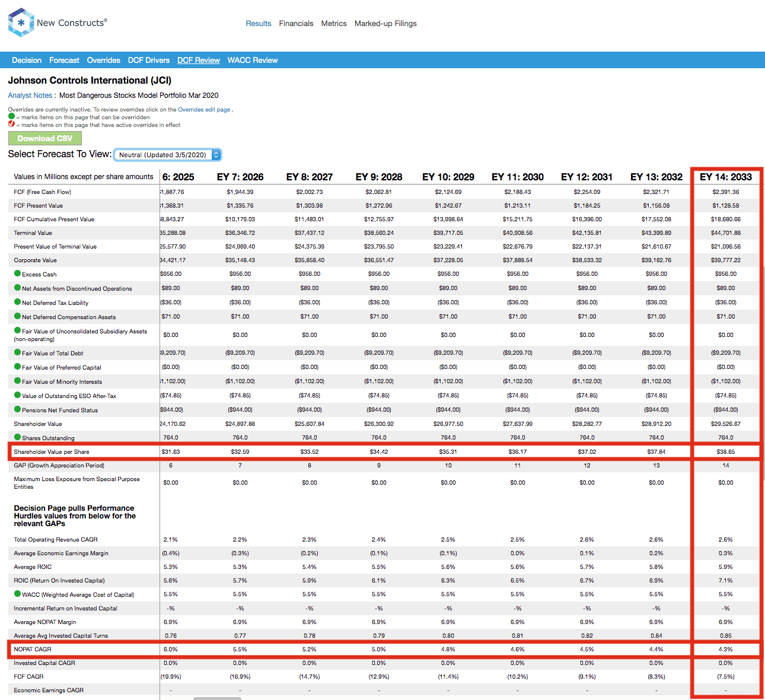Click the horizontal scrollbar at table bottom
The width and height of the screenshot is (765, 700).
coord(217,698)
